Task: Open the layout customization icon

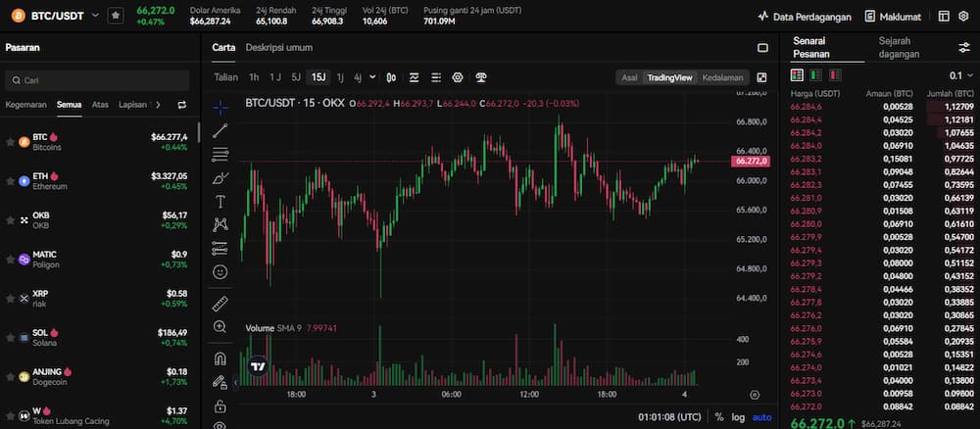Action: point(944,17)
